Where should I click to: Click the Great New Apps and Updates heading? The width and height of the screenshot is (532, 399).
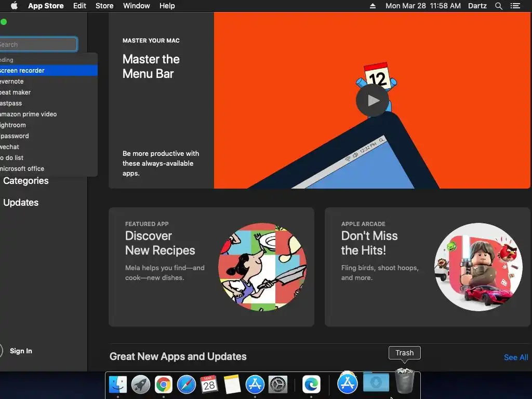178,356
